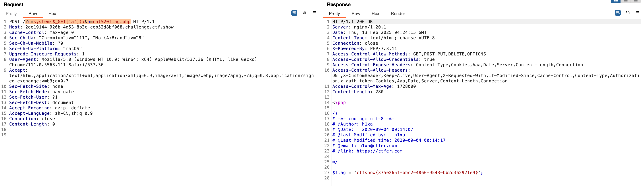Click the Access-Control-Allow-Methods header

tap(409, 54)
